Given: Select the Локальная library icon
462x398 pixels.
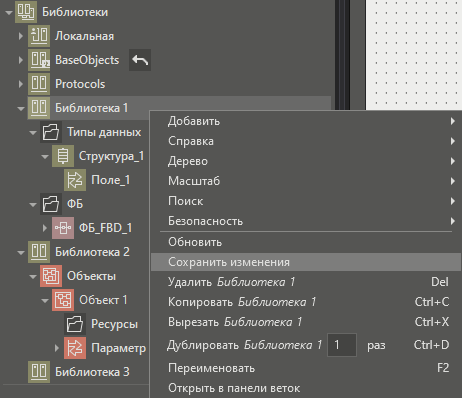Looking at the screenshot, I should pos(39,36).
